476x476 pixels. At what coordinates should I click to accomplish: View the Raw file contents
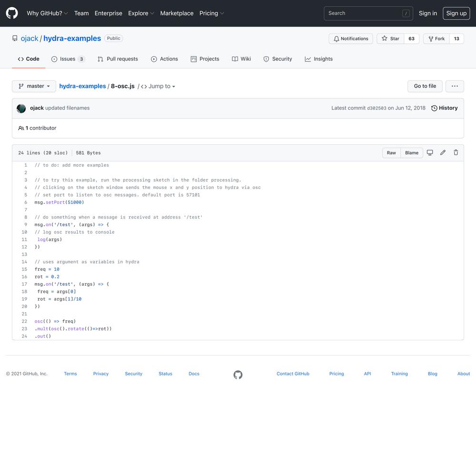(391, 153)
